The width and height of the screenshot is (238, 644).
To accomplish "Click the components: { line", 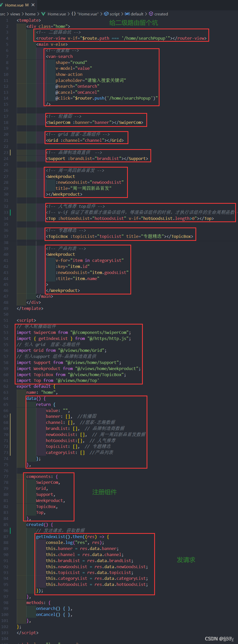I will 42,476.
